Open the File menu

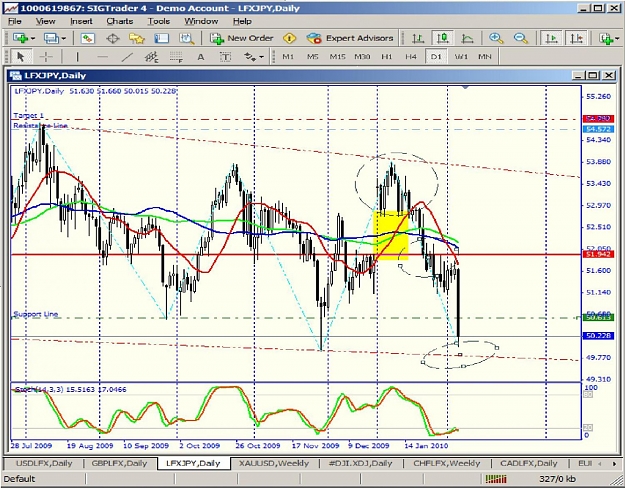pyautogui.click(x=15, y=21)
